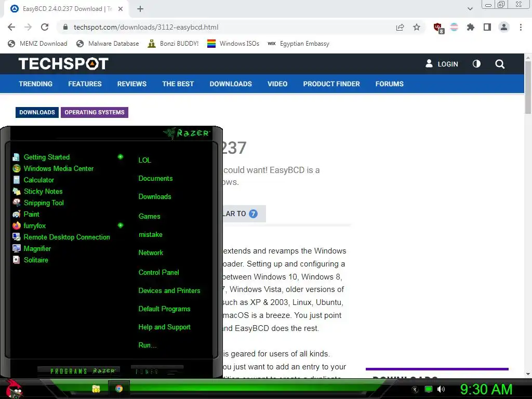The image size is (532, 399).
Task: Open the PRODUCT FINDER nav item
Action: click(331, 84)
